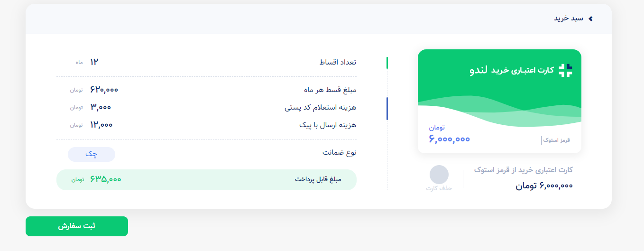
Task: Click the هزینه استعلام کد پستی label
Action: click(321, 108)
